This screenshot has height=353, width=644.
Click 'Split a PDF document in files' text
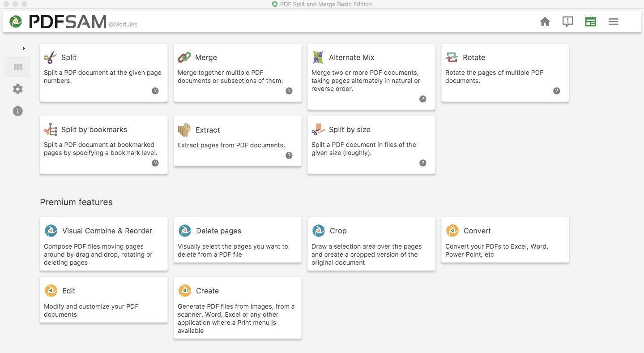363,145
